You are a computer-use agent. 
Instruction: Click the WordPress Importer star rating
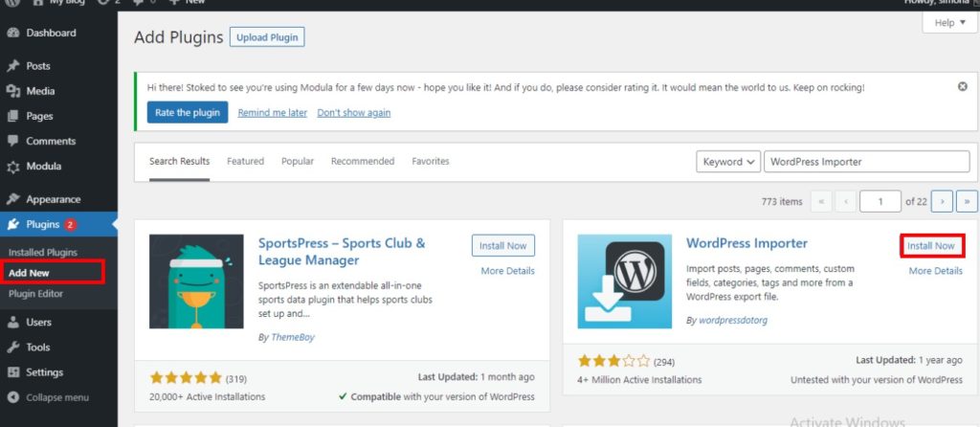click(613, 361)
